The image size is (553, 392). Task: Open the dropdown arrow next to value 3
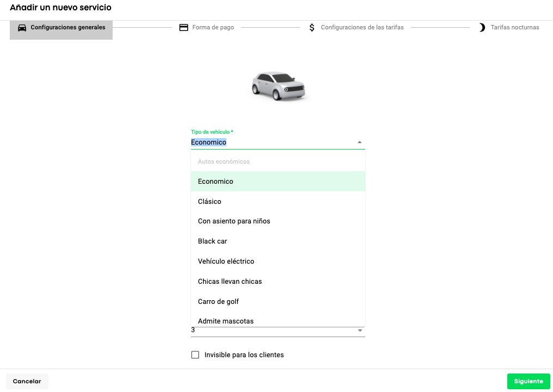pos(360,331)
